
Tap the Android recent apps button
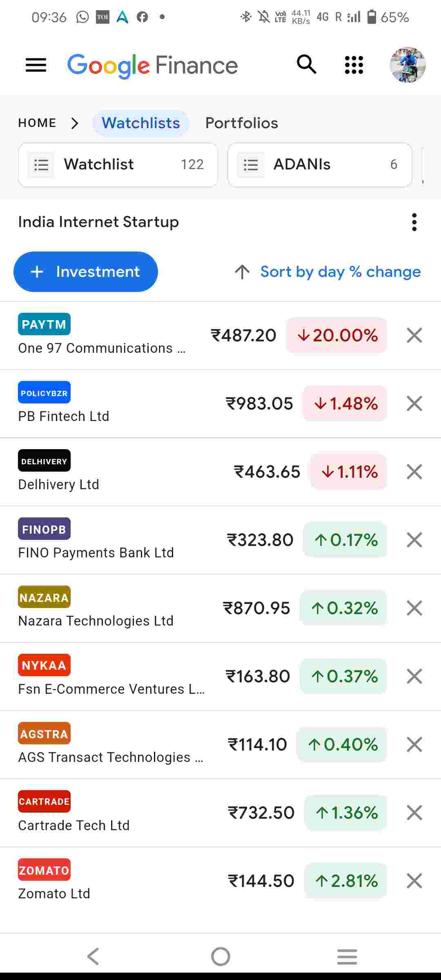tap(347, 956)
